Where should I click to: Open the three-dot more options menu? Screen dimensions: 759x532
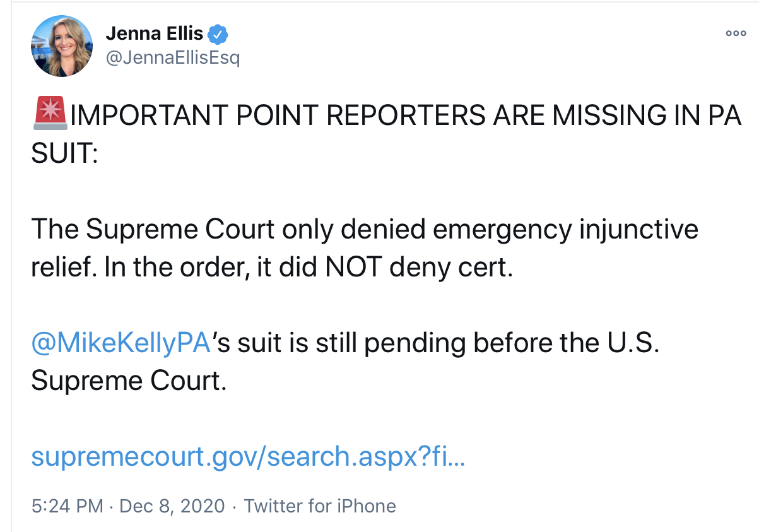(735, 33)
